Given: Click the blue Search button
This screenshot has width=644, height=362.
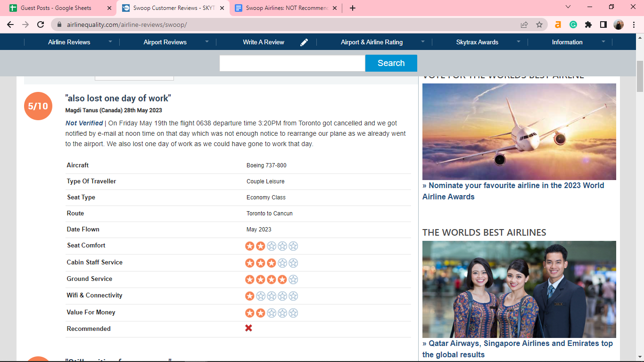Looking at the screenshot, I should [391, 63].
